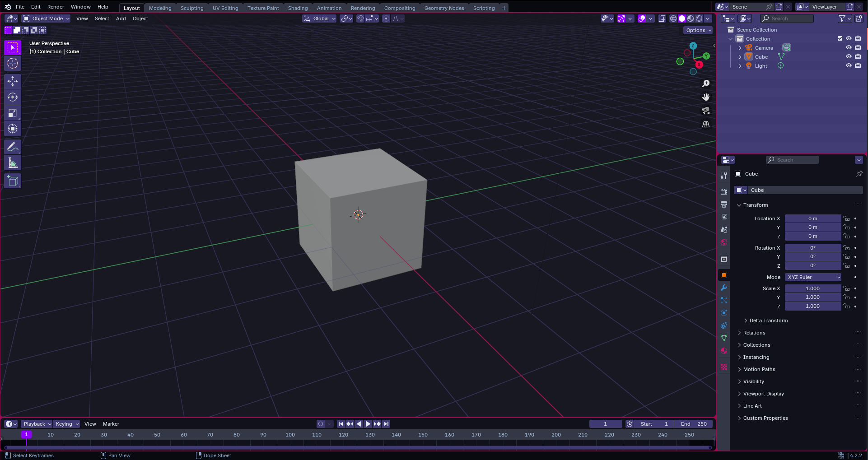Uncheck Collection exclude checkbox

click(x=840, y=38)
